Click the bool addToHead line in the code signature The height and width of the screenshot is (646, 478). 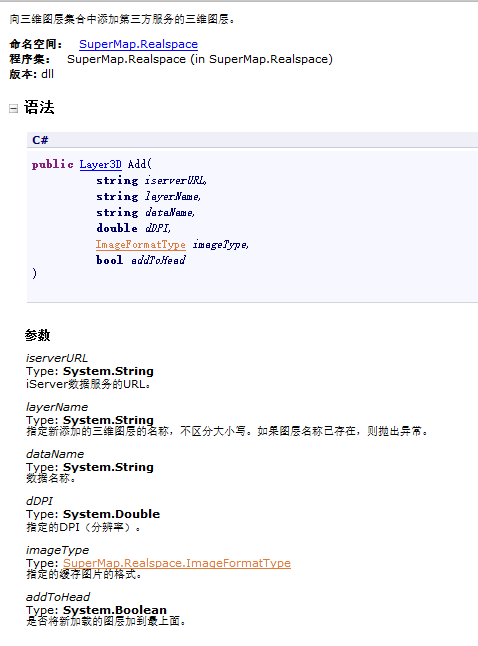tap(141, 260)
